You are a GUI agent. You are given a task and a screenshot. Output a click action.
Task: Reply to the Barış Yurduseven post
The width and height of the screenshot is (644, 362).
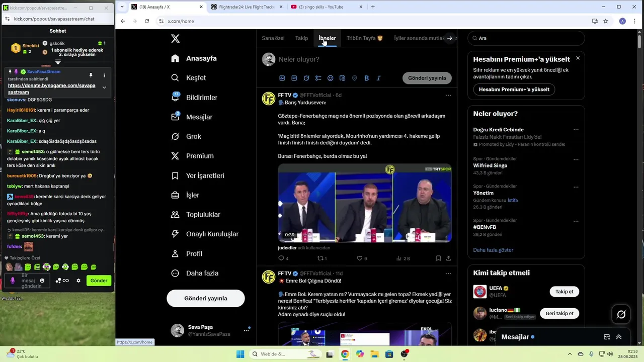(283, 258)
